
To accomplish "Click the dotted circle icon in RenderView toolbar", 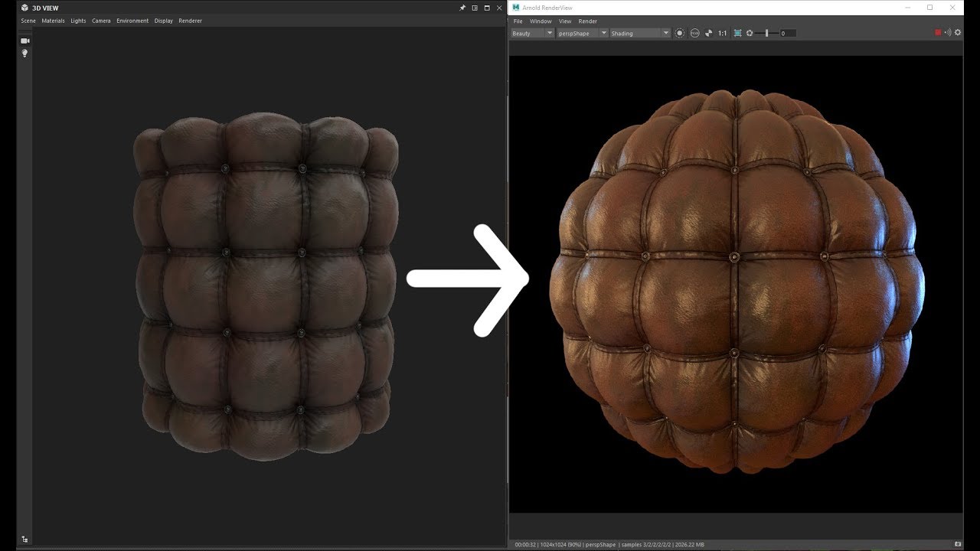I will click(679, 33).
